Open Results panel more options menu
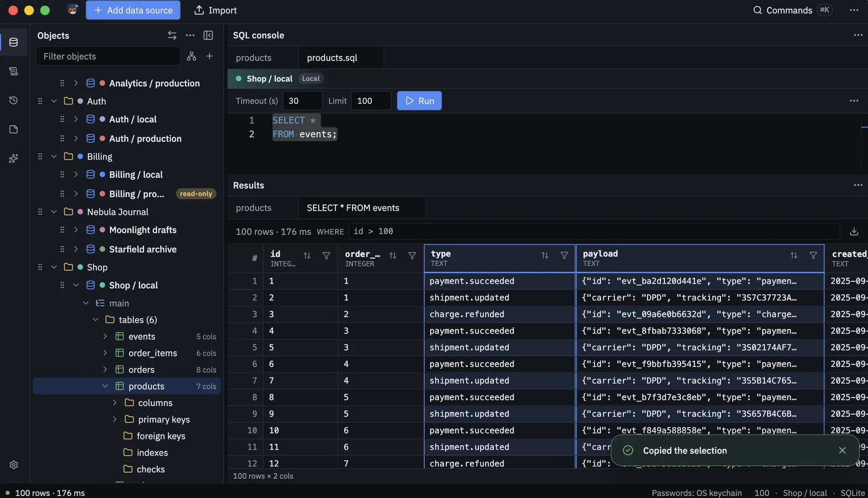This screenshot has width=868, height=498. point(858,185)
